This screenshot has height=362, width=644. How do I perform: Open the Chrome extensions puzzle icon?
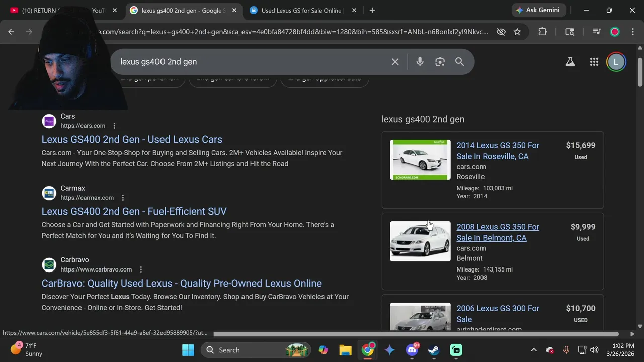pyautogui.click(x=542, y=32)
